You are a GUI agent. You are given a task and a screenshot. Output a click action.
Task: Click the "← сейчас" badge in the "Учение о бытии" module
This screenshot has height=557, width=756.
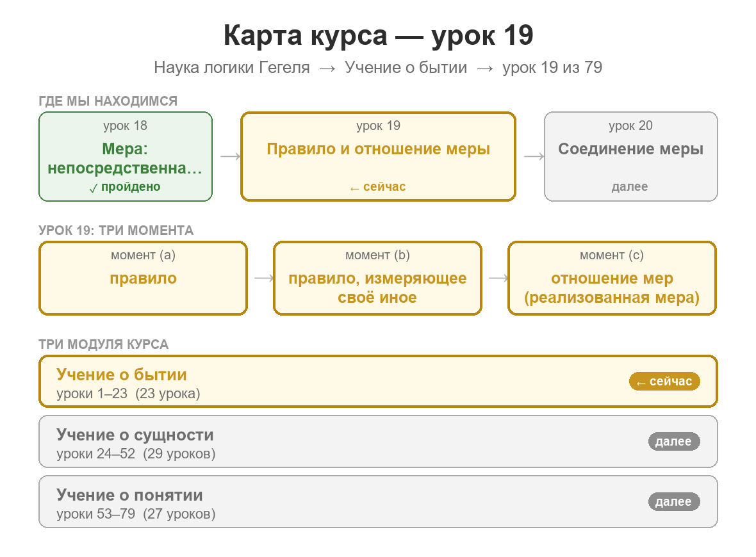click(x=664, y=381)
